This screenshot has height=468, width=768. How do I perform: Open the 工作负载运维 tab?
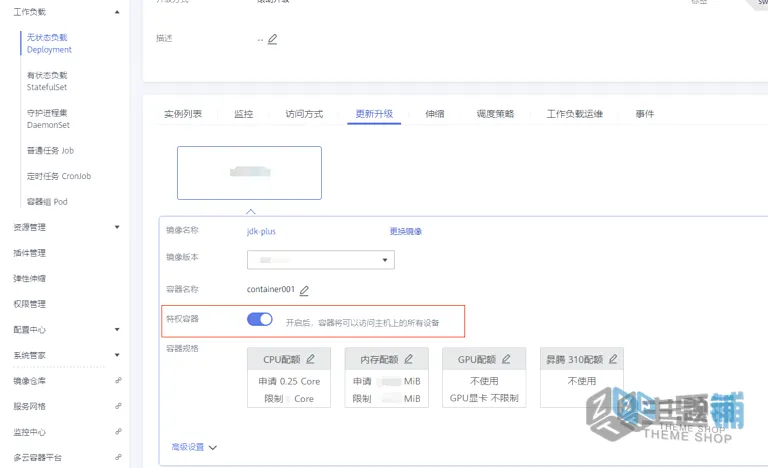575,114
